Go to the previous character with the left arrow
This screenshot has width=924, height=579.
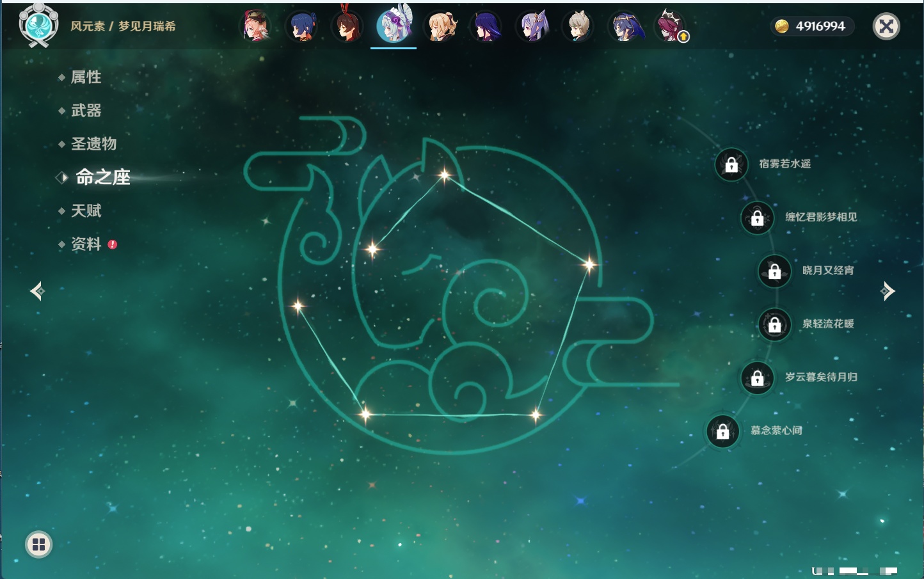[x=37, y=291]
